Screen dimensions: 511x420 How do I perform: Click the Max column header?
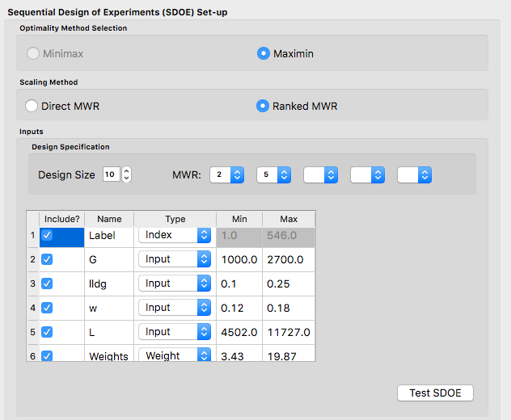289,219
